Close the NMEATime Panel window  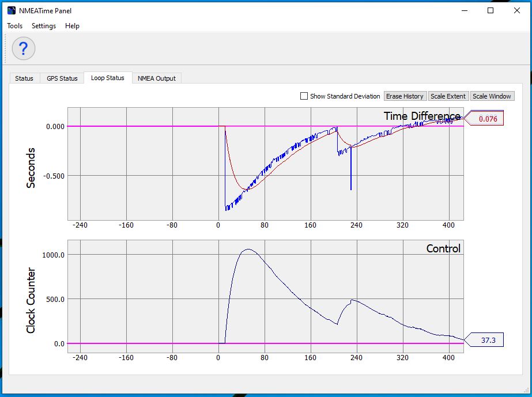click(x=517, y=10)
